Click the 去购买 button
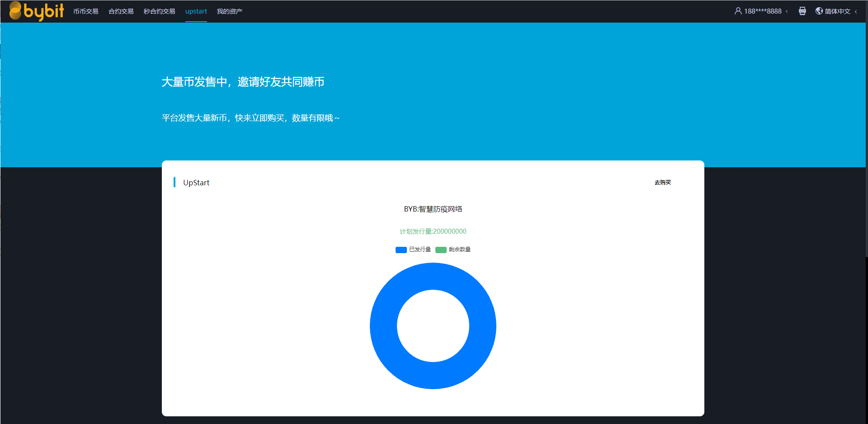Viewport: 868px width, 424px height. (x=663, y=183)
